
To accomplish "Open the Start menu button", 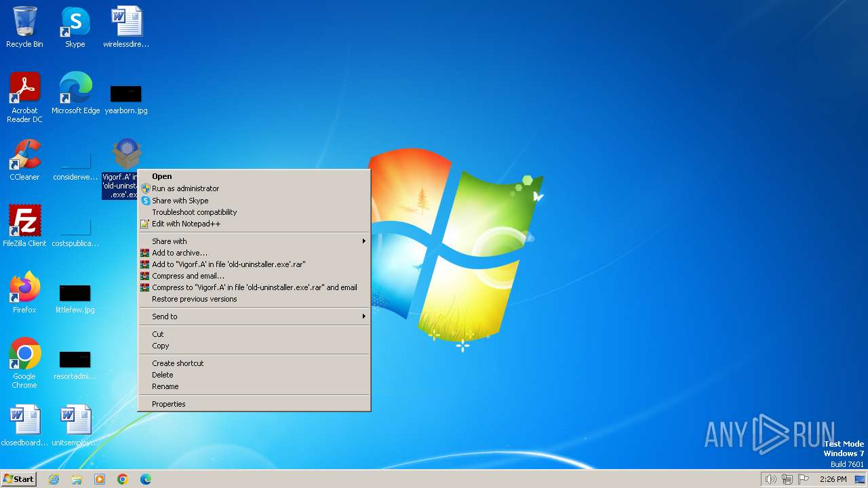I will click(18, 479).
